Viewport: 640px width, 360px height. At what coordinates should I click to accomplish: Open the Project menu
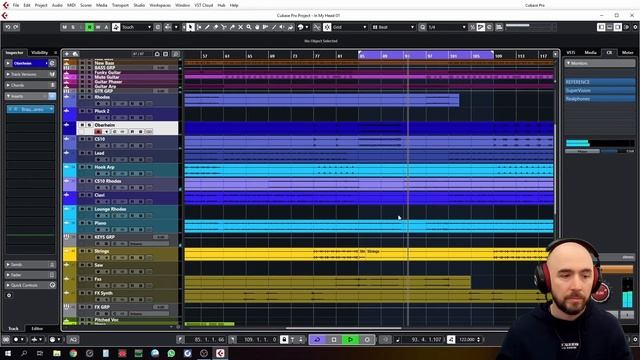click(41, 5)
